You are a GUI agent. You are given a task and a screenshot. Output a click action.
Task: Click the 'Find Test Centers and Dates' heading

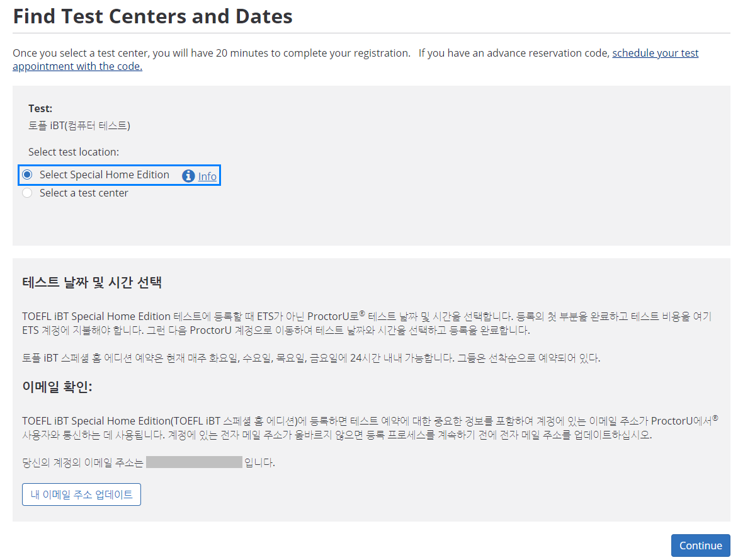[152, 16]
